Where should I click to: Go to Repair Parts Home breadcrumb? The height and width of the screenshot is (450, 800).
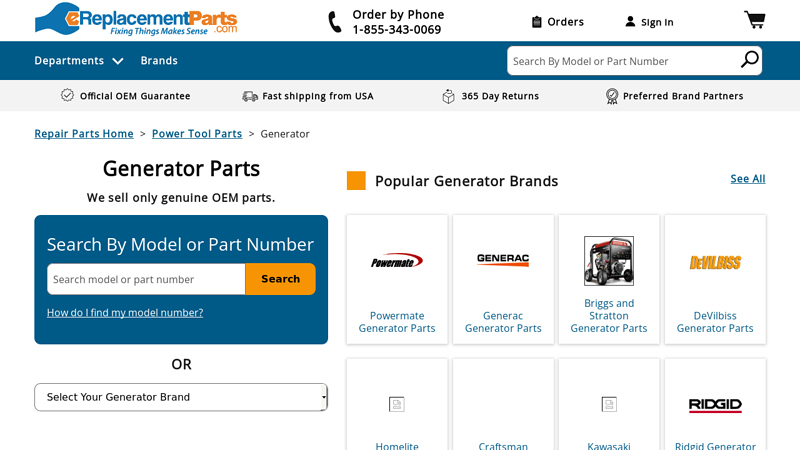[84, 134]
